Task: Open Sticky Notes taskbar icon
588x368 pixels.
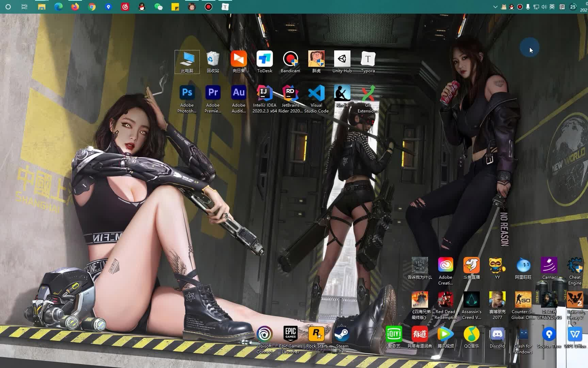Action: pyautogui.click(x=175, y=6)
